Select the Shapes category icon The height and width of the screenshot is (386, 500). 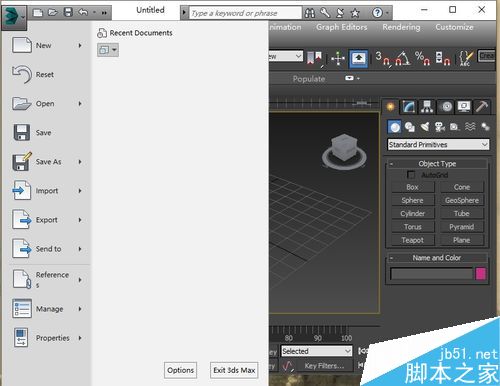(x=410, y=127)
